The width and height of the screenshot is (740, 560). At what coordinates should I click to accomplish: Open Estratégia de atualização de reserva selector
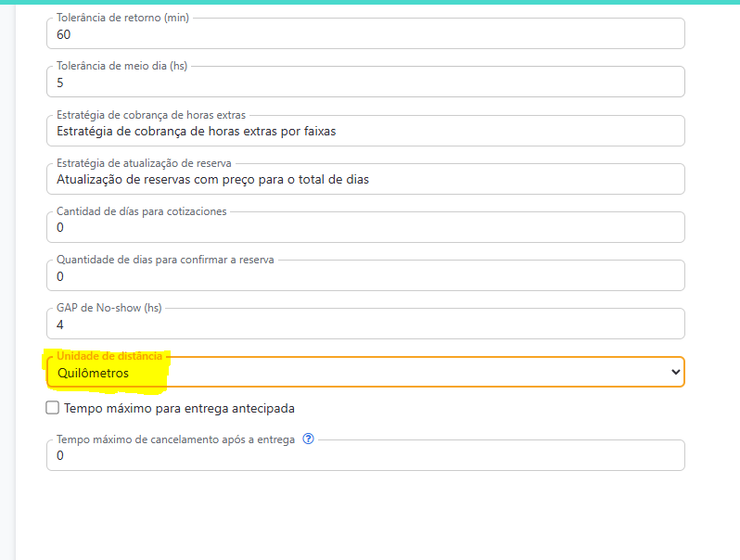[365, 180]
